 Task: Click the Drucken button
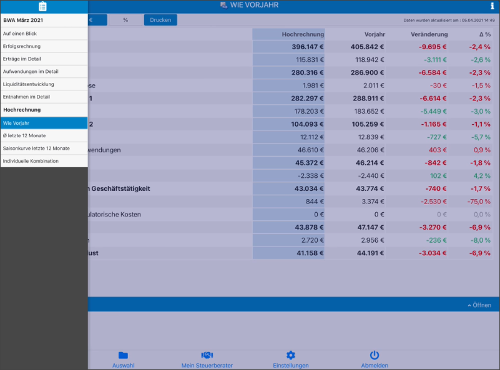coord(160,20)
